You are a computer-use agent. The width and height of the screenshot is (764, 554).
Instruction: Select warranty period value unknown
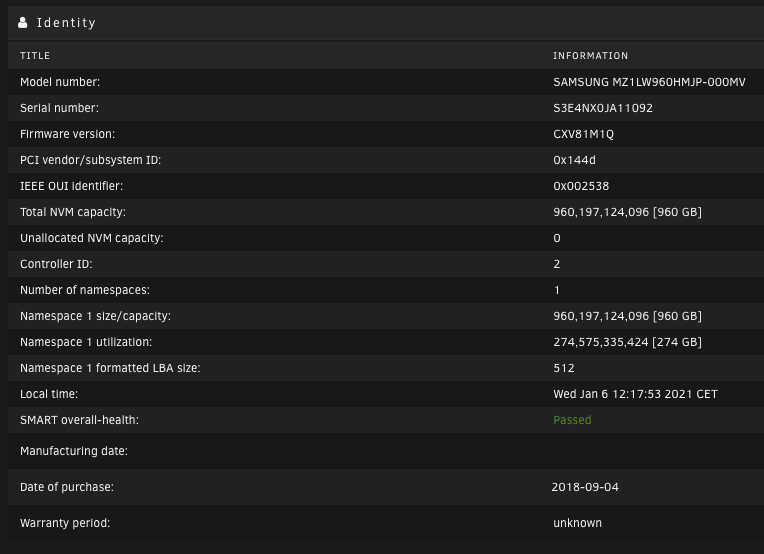tap(577, 523)
